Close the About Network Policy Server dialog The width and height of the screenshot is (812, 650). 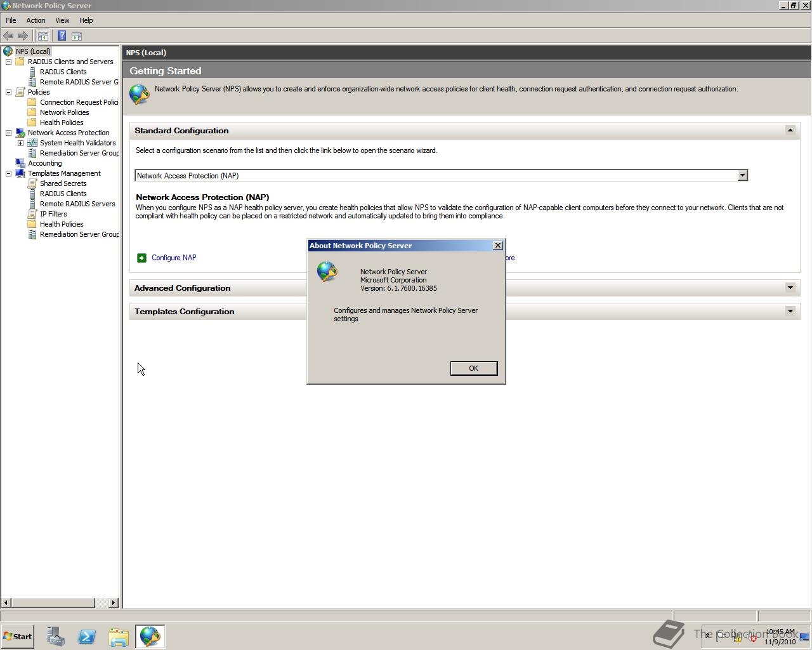(x=498, y=245)
